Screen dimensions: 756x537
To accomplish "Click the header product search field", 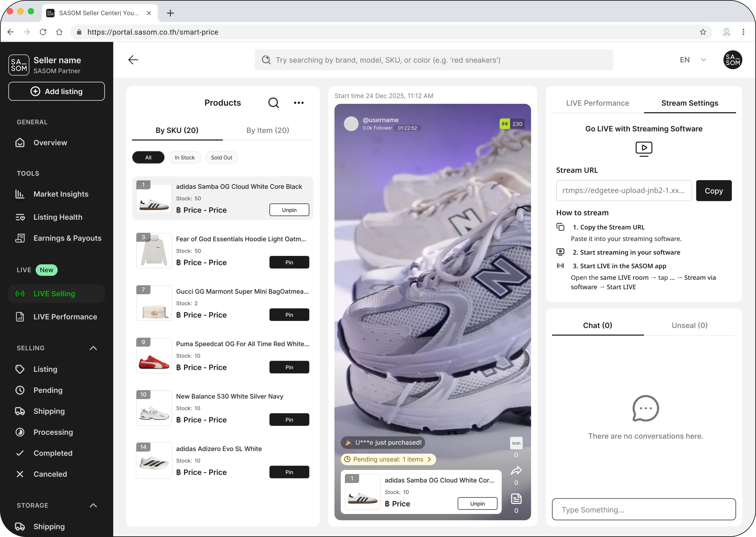I will pos(434,60).
